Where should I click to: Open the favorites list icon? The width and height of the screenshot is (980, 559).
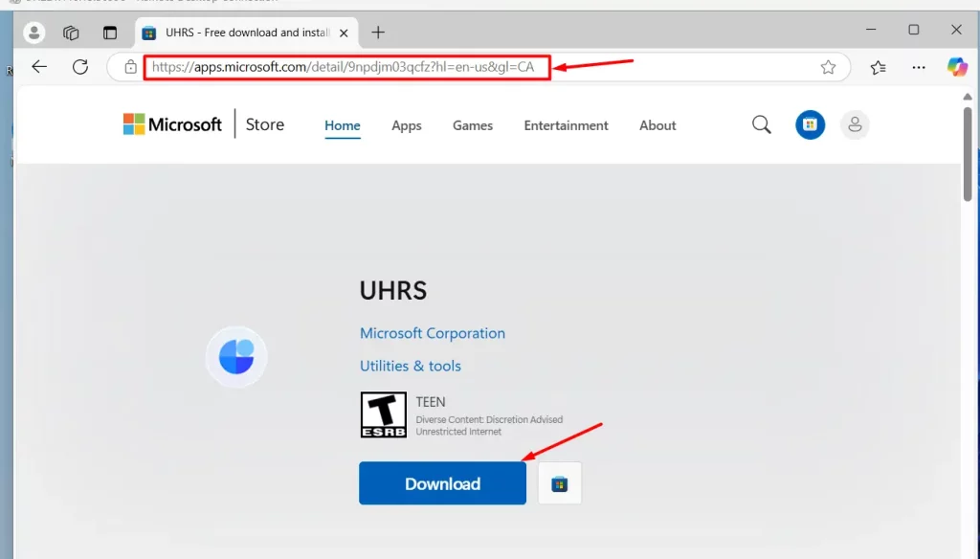coord(878,67)
